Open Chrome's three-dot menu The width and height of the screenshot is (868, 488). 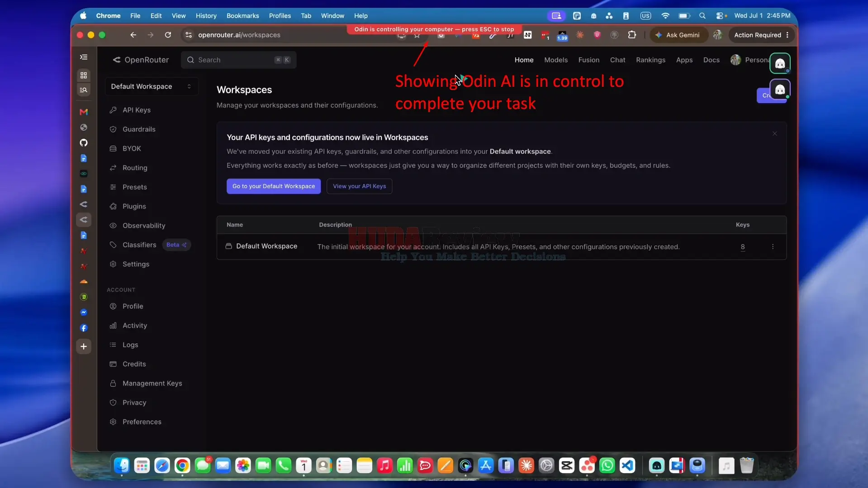tap(787, 35)
